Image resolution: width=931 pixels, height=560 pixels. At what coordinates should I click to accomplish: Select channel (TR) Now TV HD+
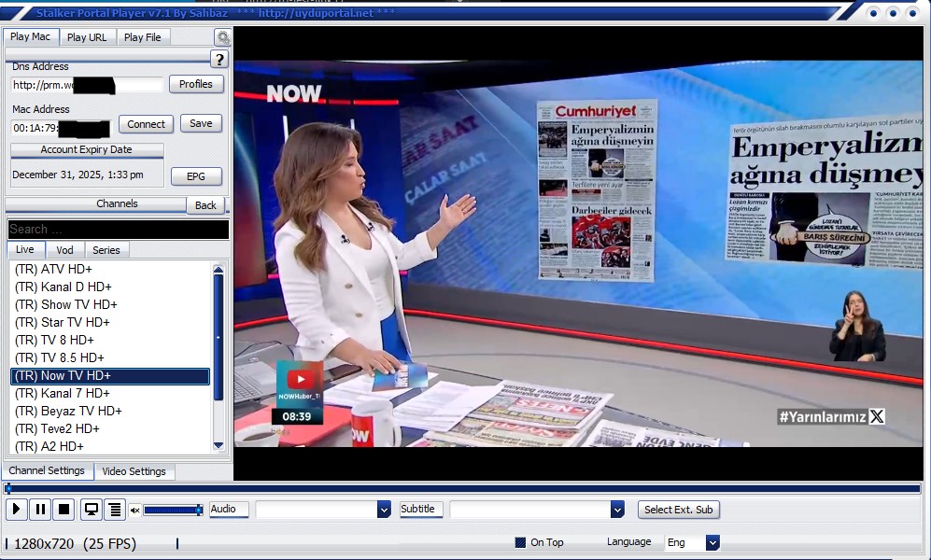pos(110,376)
